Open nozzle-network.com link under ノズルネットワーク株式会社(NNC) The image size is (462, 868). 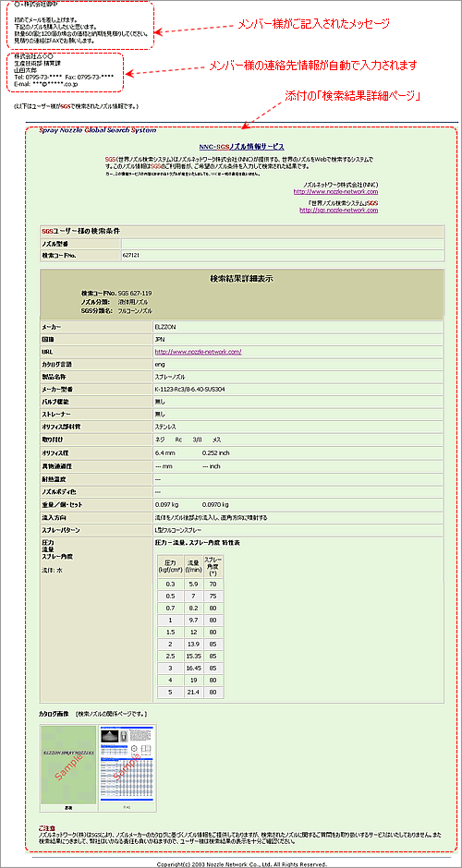point(335,191)
